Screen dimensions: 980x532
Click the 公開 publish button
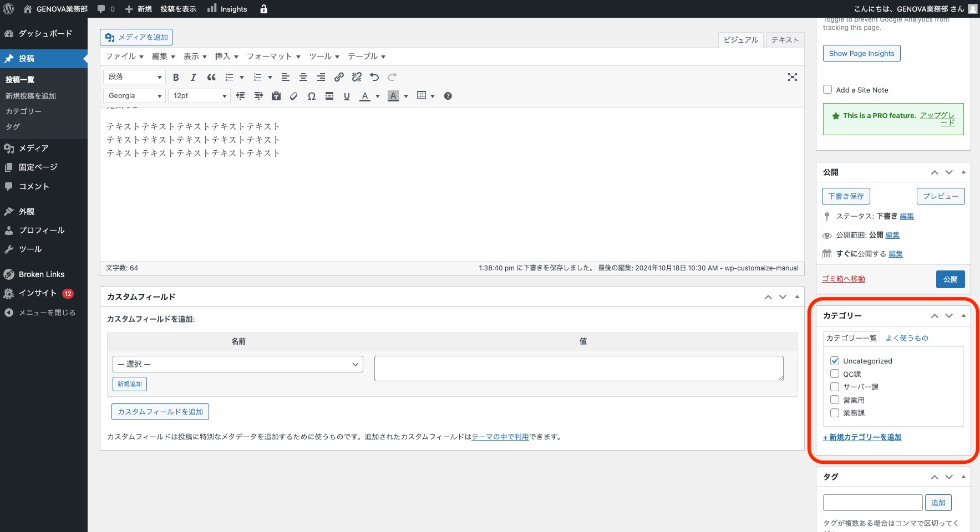(950, 279)
